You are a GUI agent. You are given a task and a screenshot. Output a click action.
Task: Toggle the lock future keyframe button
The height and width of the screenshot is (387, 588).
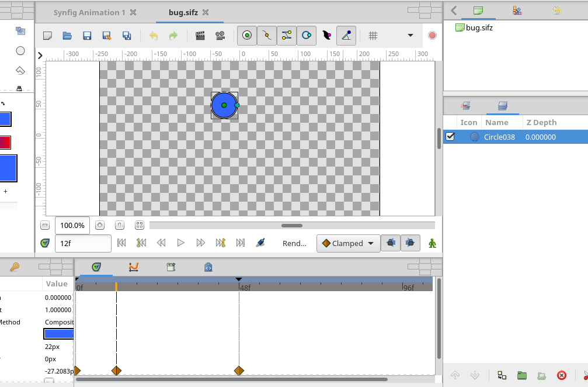(410, 243)
